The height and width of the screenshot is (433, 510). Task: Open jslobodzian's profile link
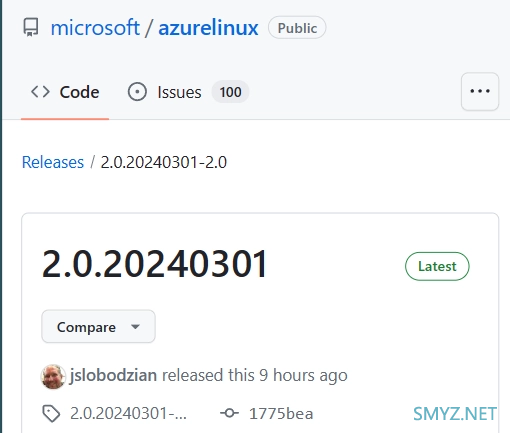[113, 375]
